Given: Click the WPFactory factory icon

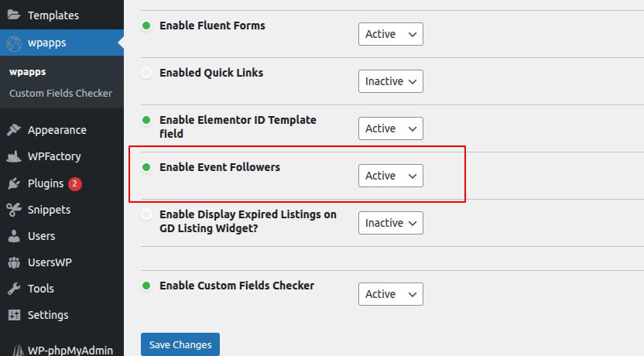Looking at the screenshot, I should pos(14,156).
